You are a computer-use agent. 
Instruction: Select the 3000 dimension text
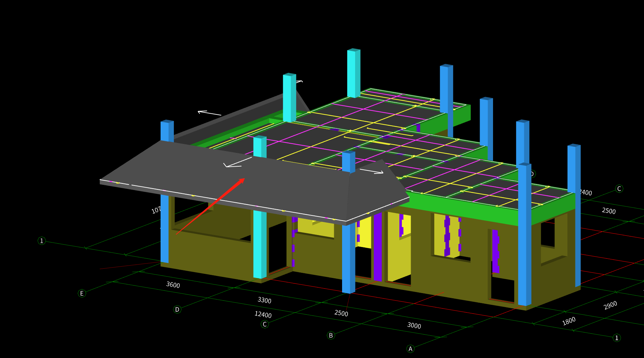(x=414, y=325)
